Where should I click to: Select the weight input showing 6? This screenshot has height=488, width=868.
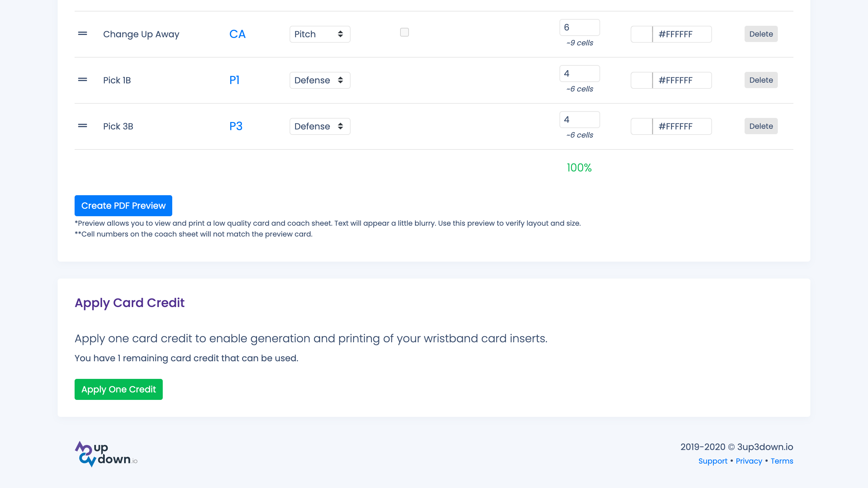pyautogui.click(x=579, y=27)
